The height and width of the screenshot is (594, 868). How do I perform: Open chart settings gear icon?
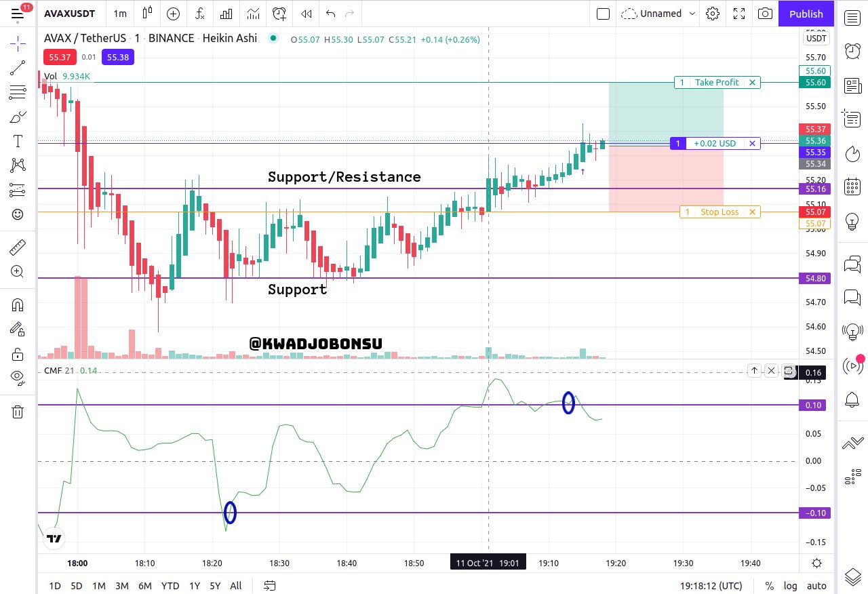click(712, 14)
